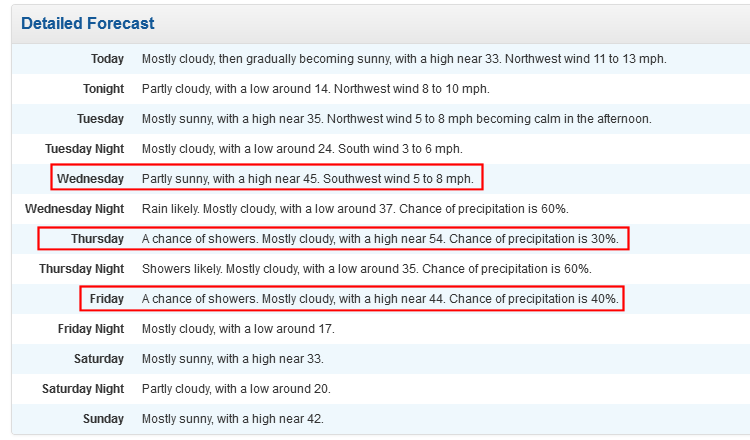Click the Thursday Night period label

[82, 269]
